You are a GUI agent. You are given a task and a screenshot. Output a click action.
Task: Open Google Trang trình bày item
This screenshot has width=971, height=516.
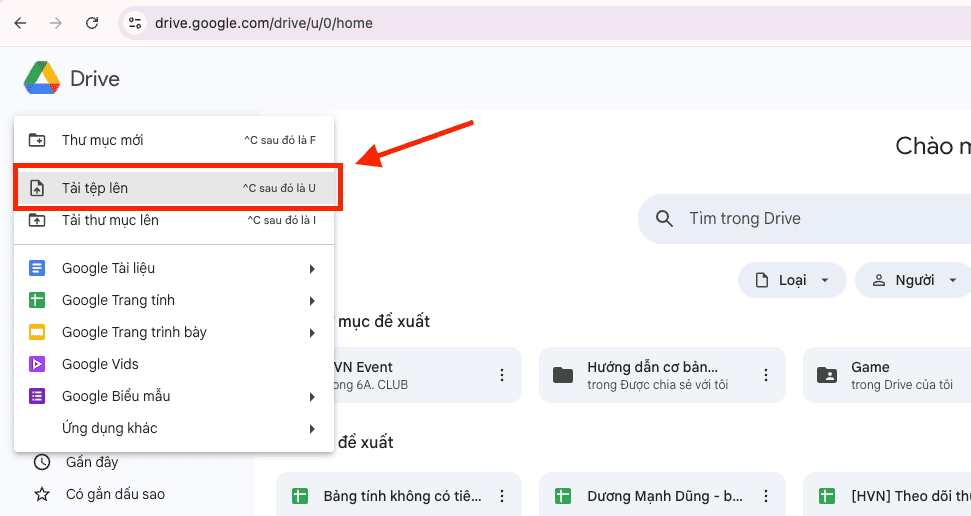(x=174, y=333)
